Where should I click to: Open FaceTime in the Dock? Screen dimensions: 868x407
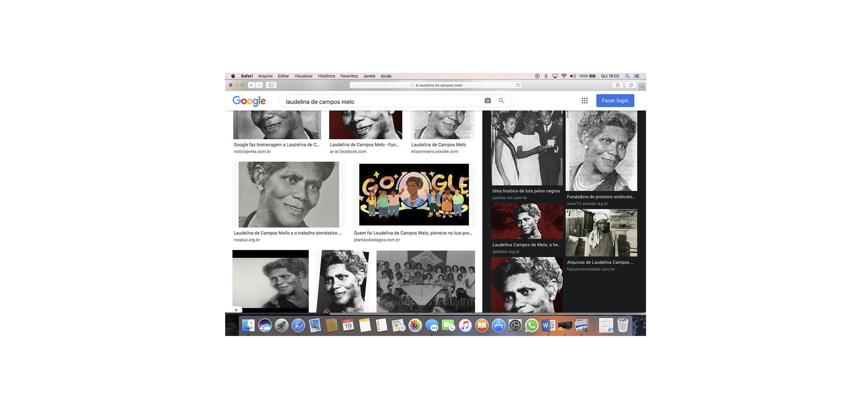click(x=448, y=325)
